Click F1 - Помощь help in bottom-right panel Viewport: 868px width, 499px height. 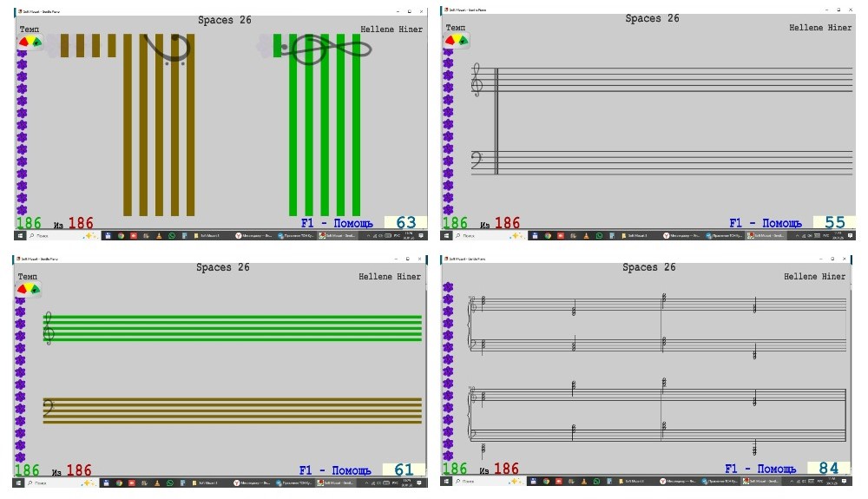762,469
